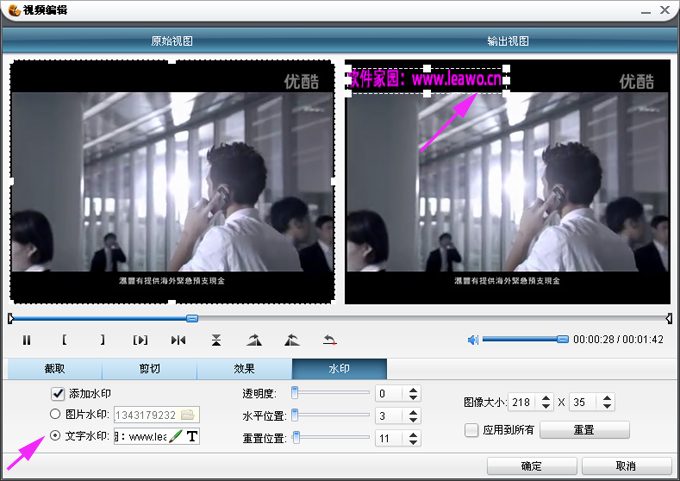
Task: Click the 水平位置 value field showing 3
Action: pyautogui.click(x=390, y=416)
